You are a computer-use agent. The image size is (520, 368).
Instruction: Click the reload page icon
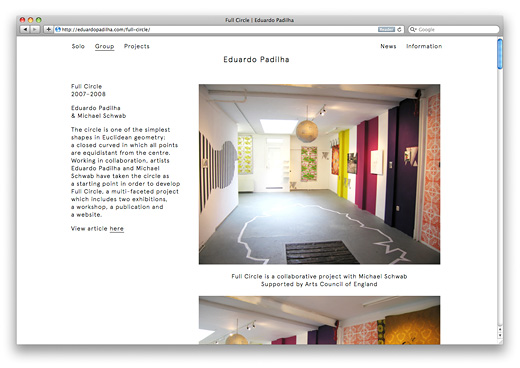399,29
